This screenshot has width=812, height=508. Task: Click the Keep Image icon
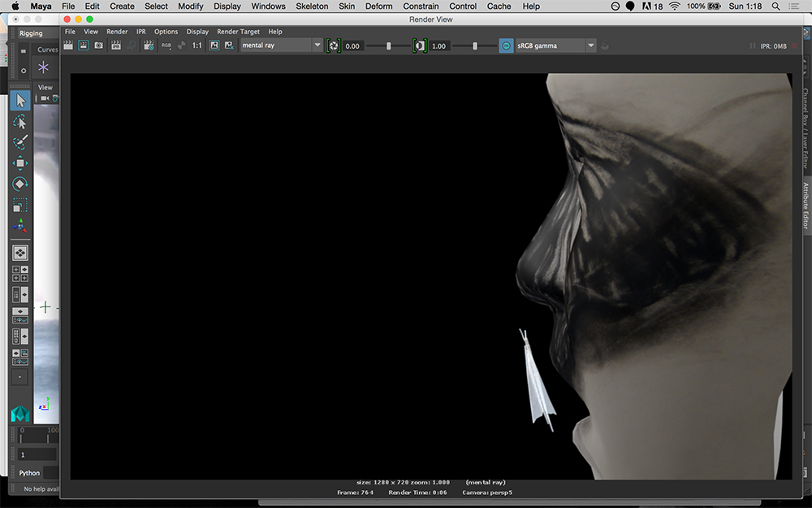(x=214, y=46)
